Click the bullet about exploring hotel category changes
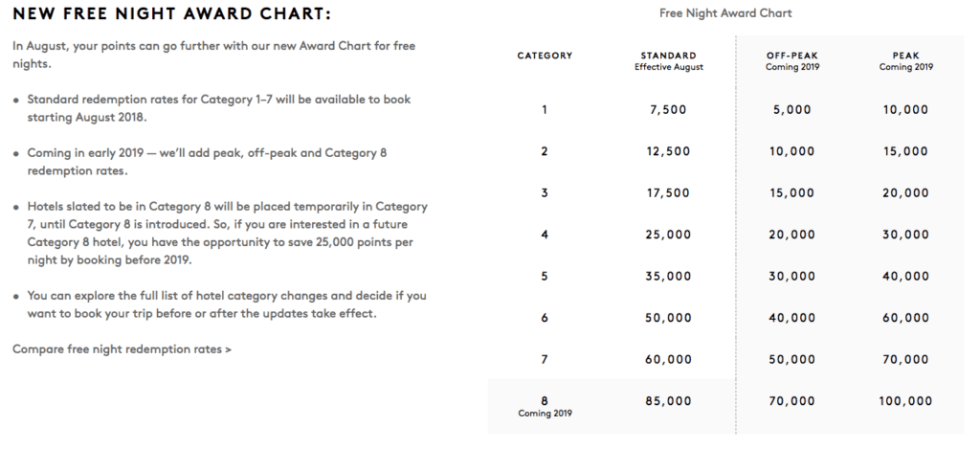Screen dimensions: 980x449 [x=220, y=305]
